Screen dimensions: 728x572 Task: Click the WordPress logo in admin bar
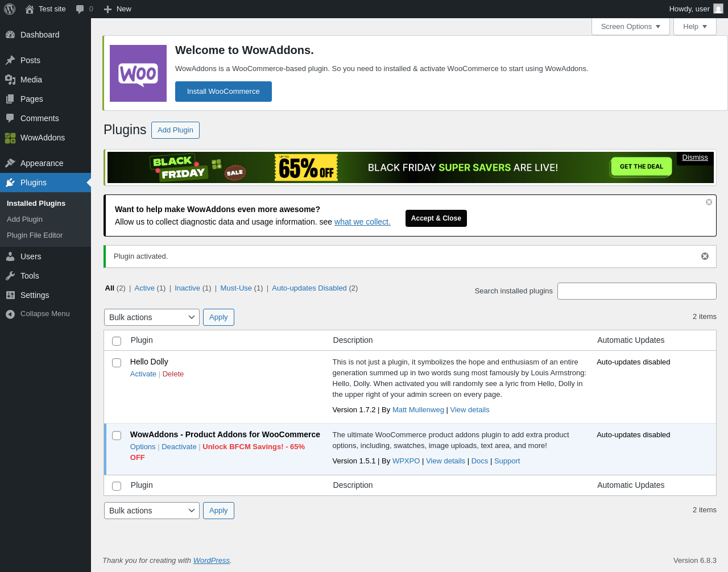pyautogui.click(x=10, y=9)
